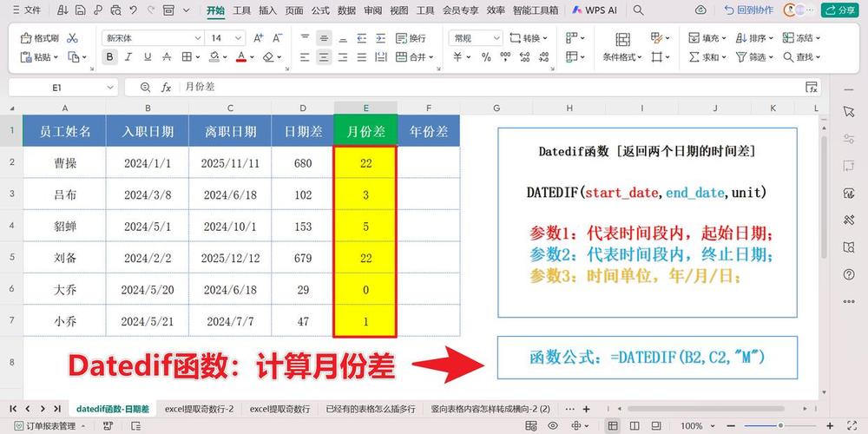The width and height of the screenshot is (868, 434).
Task: Decrease font size with A- icon
Action: tap(279, 38)
